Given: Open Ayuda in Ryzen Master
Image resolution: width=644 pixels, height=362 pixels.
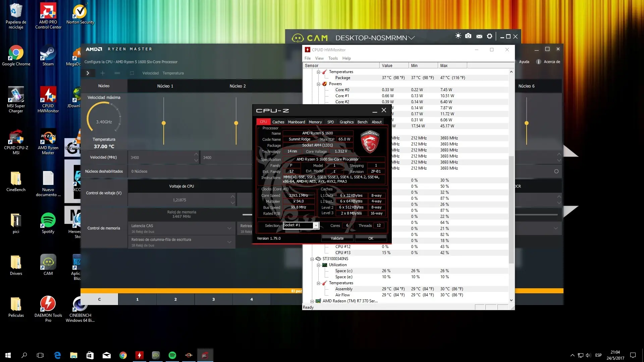Looking at the screenshot, I should pyautogui.click(x=524, y=62).
